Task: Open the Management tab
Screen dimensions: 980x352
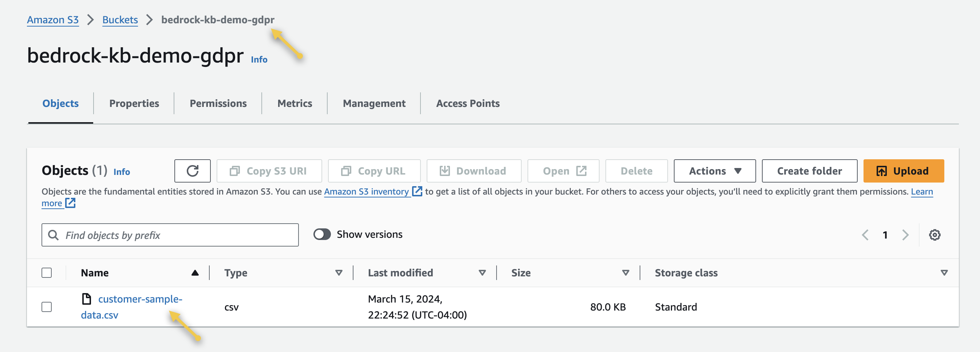Action: coord(374,103)
